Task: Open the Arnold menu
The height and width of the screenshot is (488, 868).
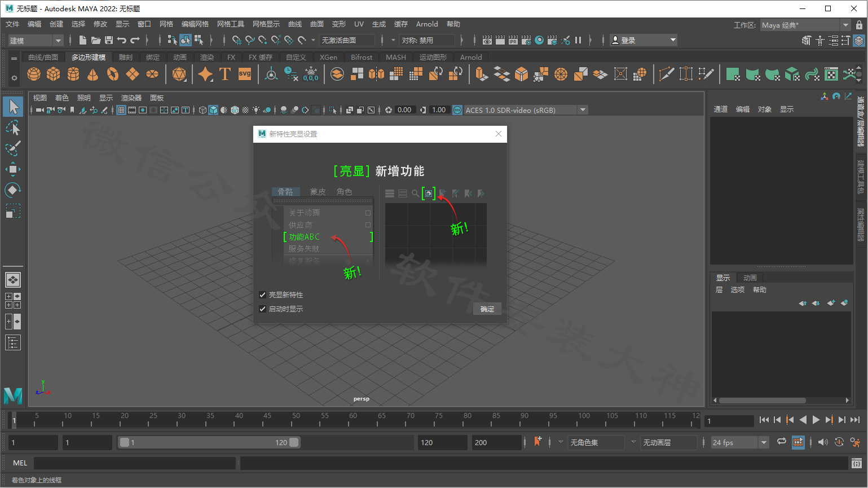Action: [x=427, y=24]
